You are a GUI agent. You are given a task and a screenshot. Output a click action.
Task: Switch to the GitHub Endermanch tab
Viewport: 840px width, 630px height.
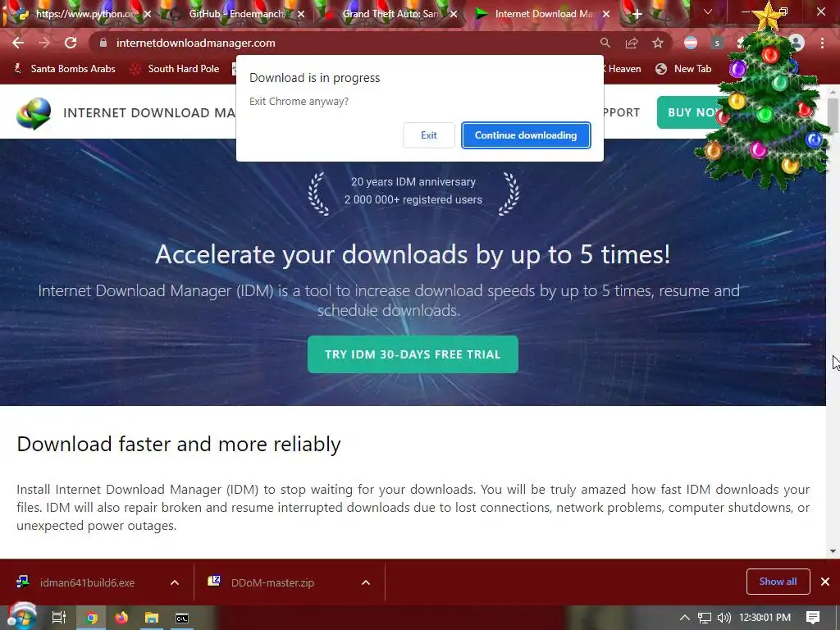[x=235, y=14]
